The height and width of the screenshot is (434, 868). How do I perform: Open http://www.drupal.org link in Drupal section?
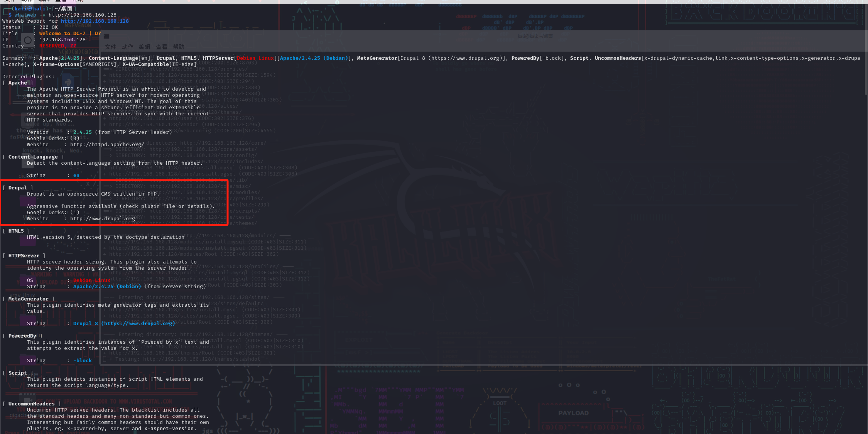click(x=102, y=219)
